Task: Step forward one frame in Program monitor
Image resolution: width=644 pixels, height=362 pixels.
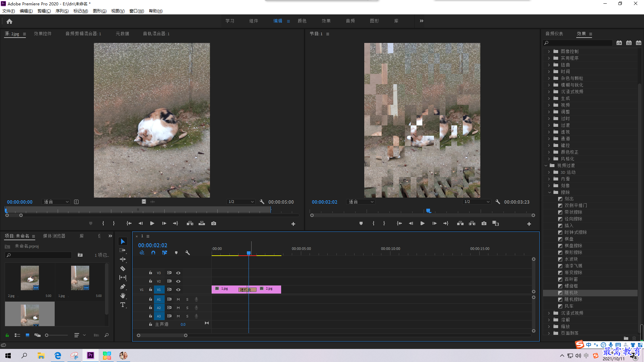Action: tap(434, 223)
